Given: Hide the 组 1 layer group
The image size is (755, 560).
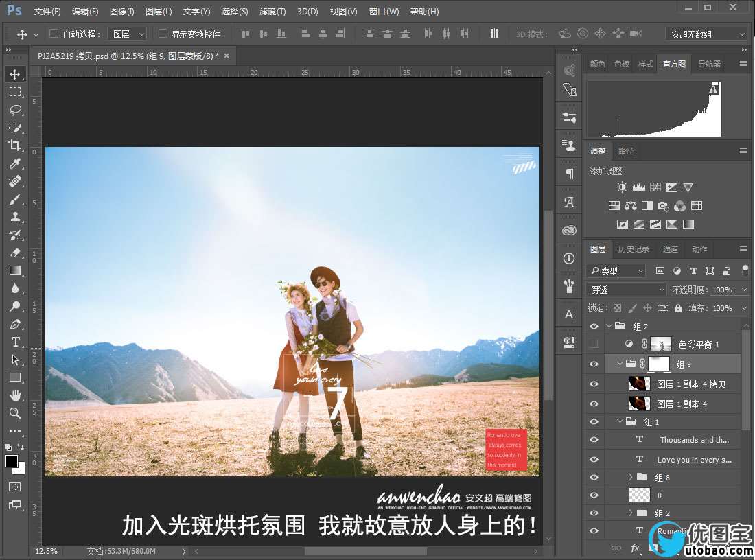Looking at the screenshot, I should point(594,422).
